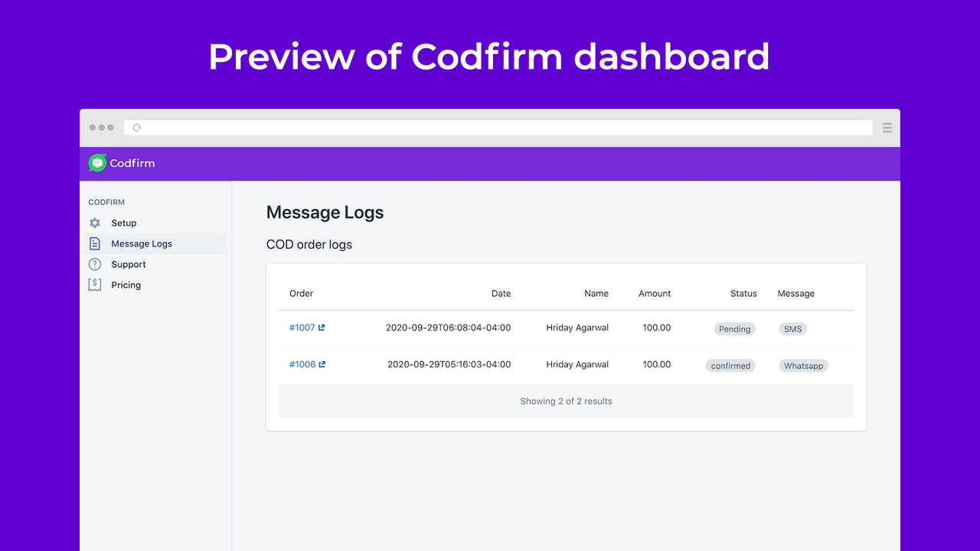Image resolution: width=980 pixels, height=551 pixels.
Task: Open order #1007 via its external link icon
Action: (x=320, y=328)
